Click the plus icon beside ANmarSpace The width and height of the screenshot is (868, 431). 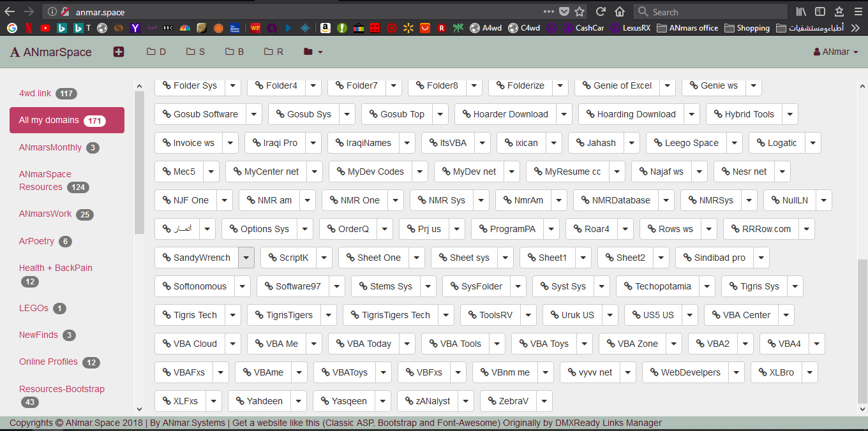tap(119, 52)
